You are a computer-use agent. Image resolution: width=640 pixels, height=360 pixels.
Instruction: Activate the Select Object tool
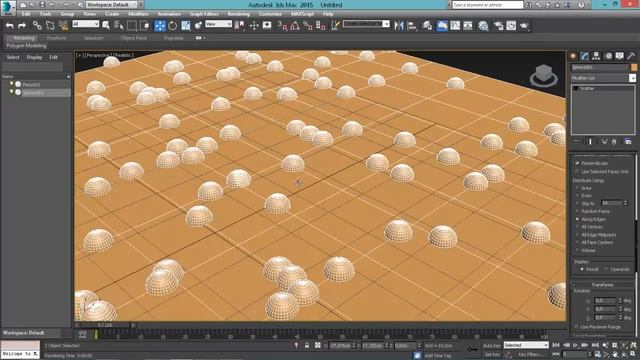pos(106,25)
